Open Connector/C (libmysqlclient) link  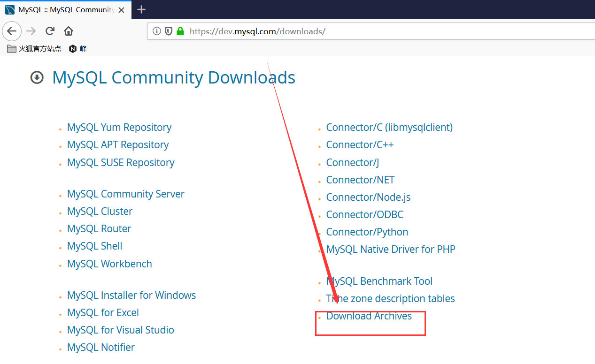pos(389,127)
